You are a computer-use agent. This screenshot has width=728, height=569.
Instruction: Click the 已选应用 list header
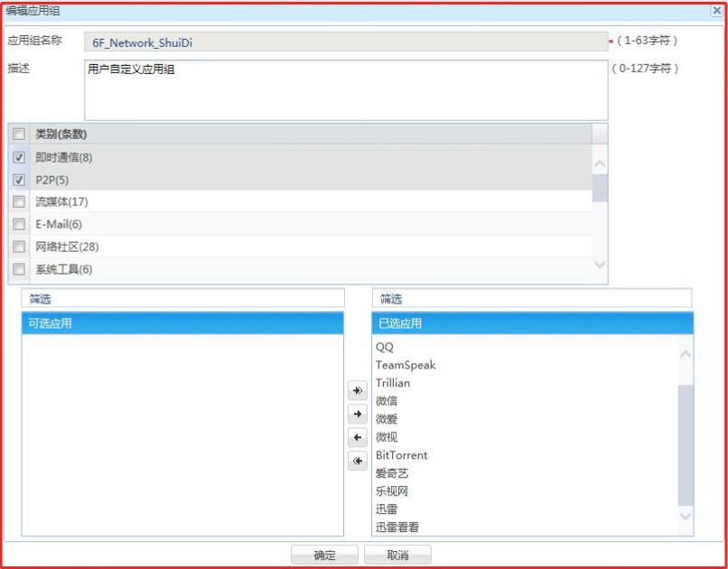click(x=533, y=323)
